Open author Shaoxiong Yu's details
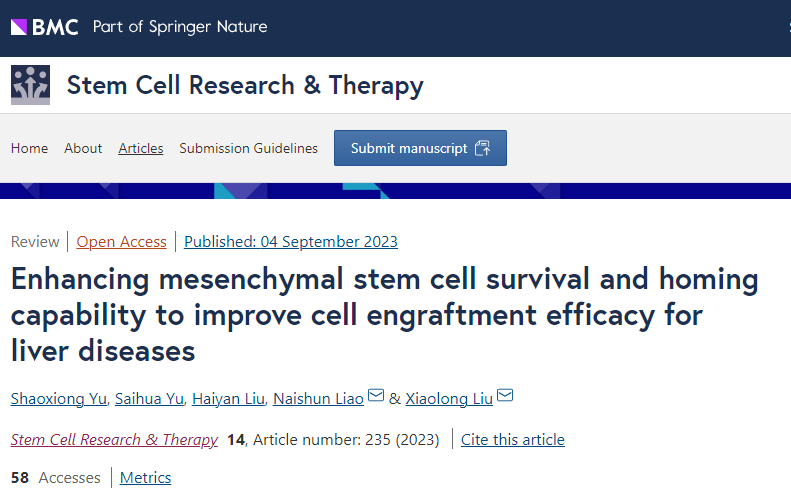Screen dimensions: 791x504 click(59, 398)
